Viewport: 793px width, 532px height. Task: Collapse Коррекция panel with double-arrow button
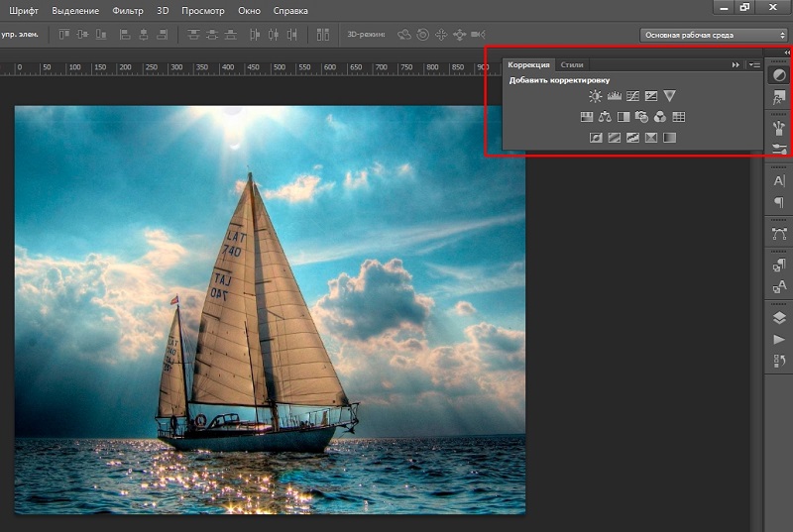pyautogui.click(x=736, y=64)
